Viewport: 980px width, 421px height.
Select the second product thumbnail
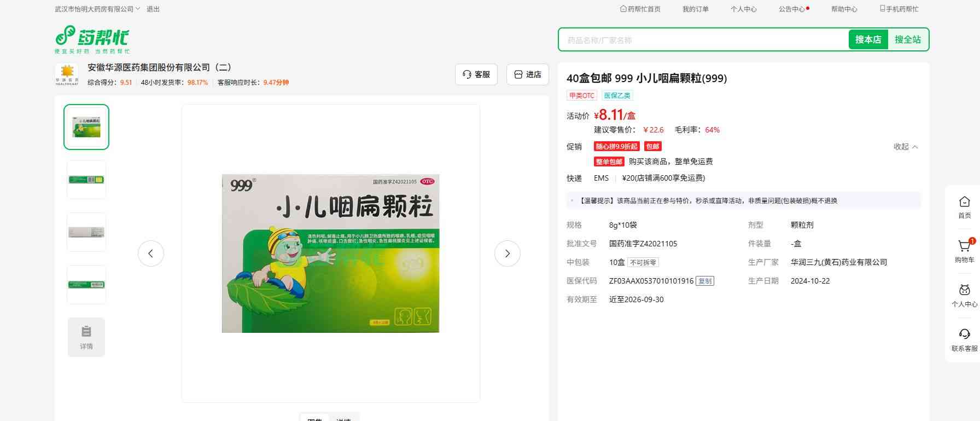[x=86, y=180]
